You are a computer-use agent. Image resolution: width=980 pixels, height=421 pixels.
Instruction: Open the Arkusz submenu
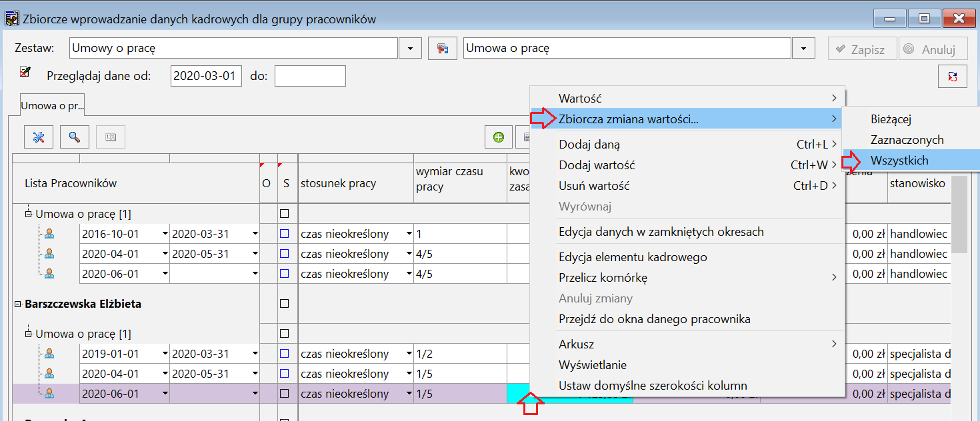tap(687, 344)
